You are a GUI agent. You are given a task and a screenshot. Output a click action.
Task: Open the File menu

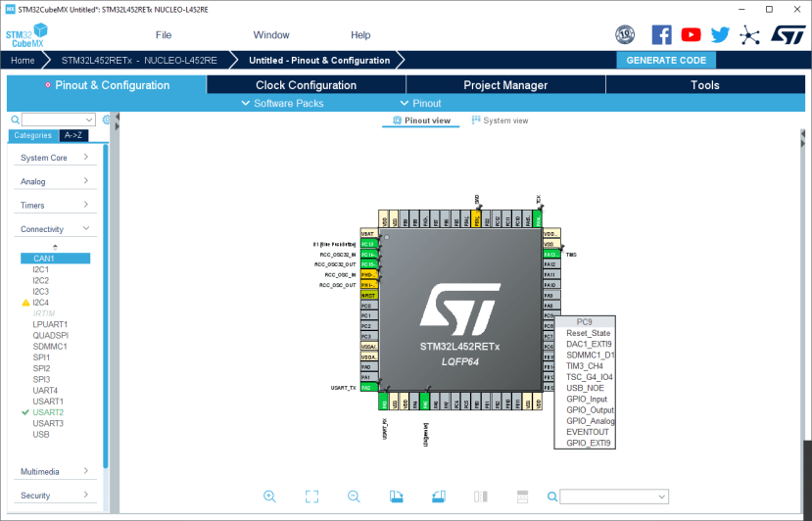[x=164, y=35]
